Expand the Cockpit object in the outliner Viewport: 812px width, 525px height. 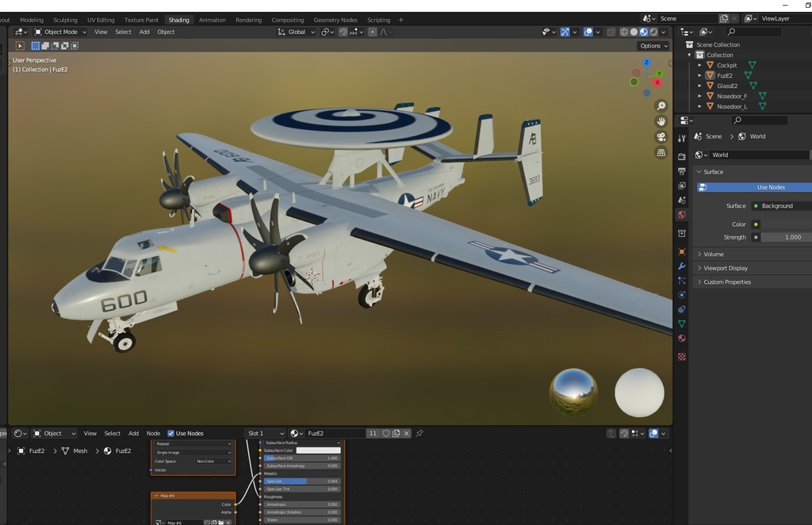click(699, 65)
